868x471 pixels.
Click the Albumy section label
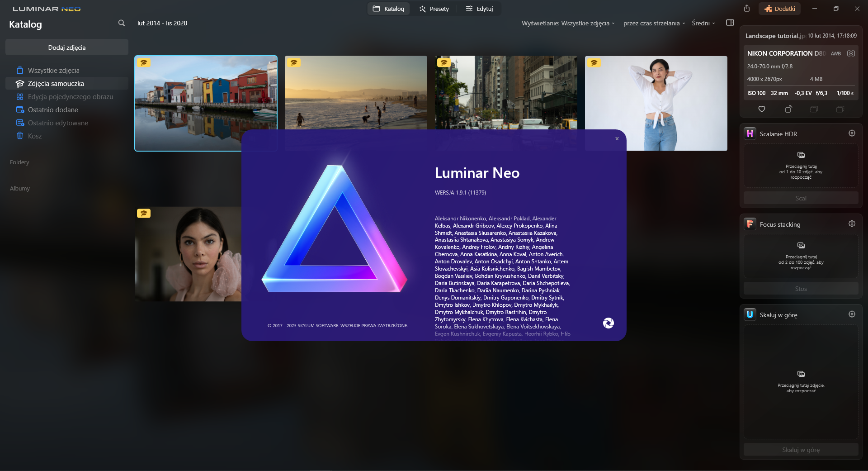click(x=20, y=188)
